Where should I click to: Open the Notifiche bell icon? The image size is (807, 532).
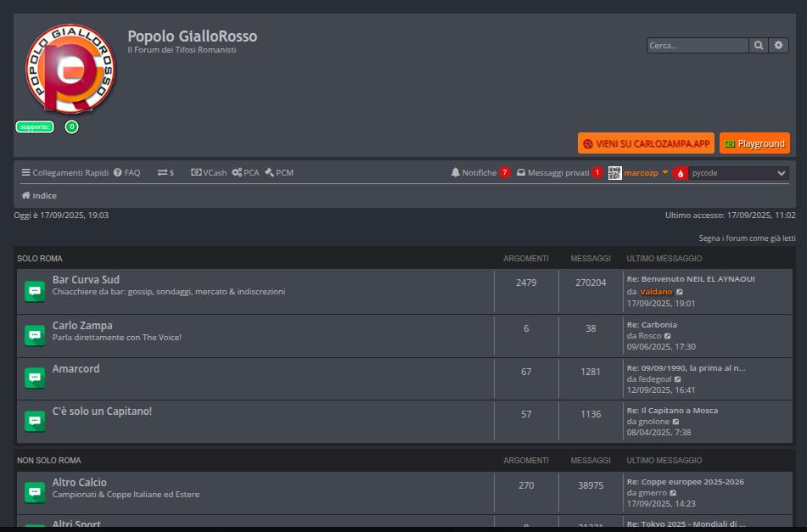point(456,172)
